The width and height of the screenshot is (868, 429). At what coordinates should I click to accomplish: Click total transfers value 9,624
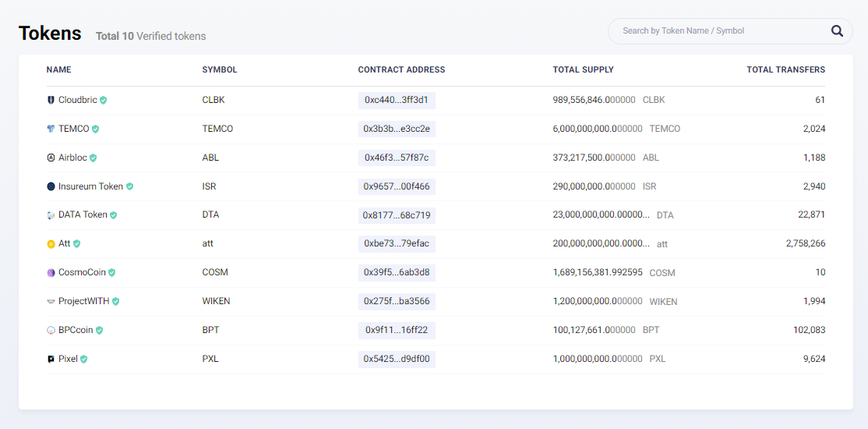tap(814, 359)
